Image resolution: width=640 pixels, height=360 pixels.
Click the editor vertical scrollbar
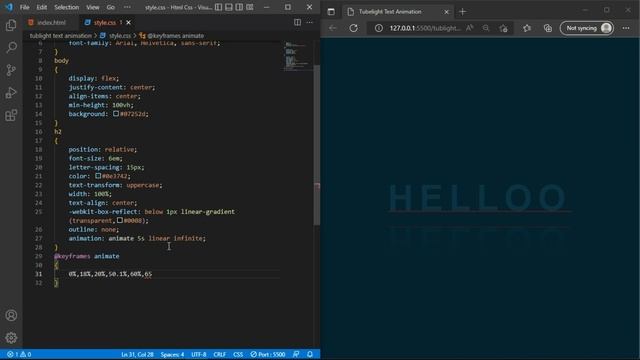pyautogui.click(x=317, y=145)
